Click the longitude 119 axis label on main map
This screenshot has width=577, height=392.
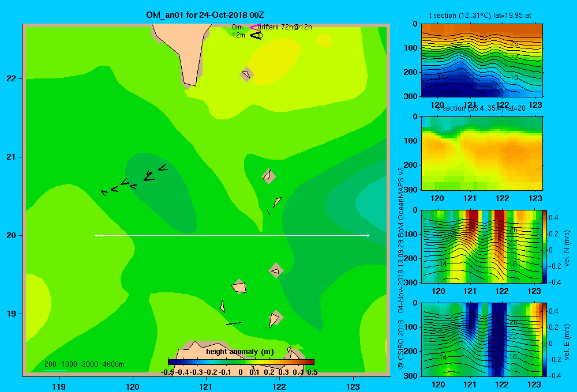pyautogui.click(x=59, y=386)
